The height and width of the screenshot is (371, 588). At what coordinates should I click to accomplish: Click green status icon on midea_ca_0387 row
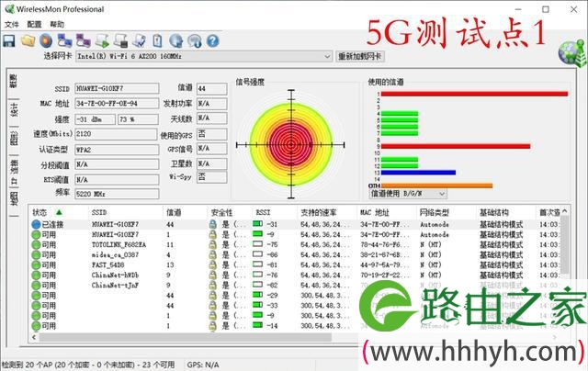click(x=36, y=254)
